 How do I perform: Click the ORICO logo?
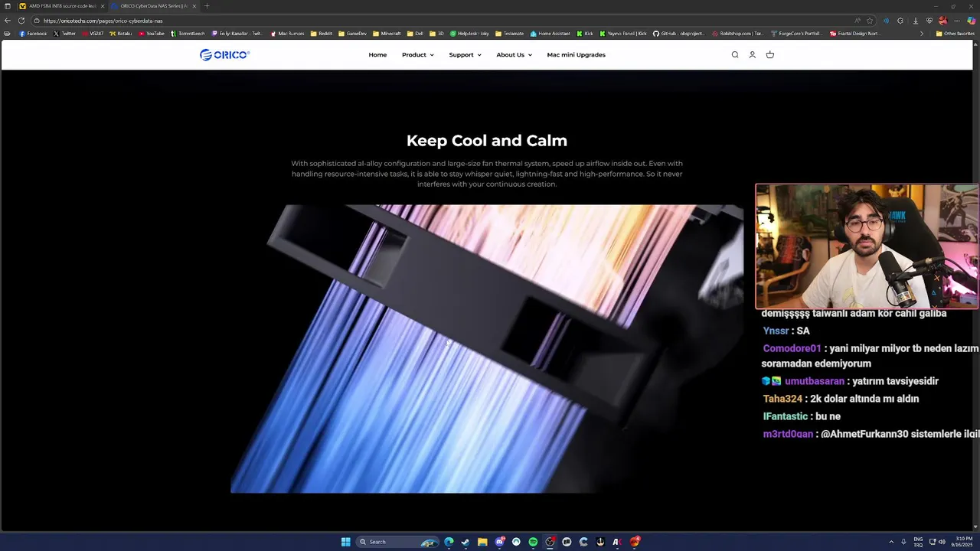click(x=224, y=54)
